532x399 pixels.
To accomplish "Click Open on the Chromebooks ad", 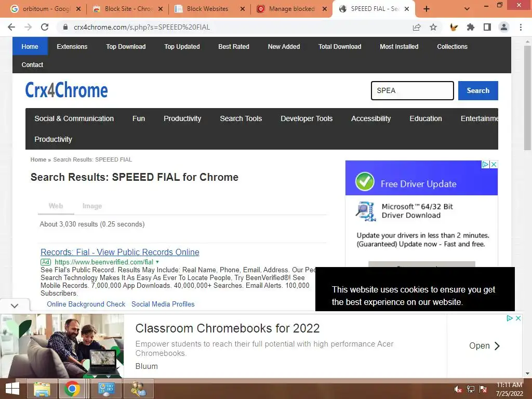I will tap(484, 345).
